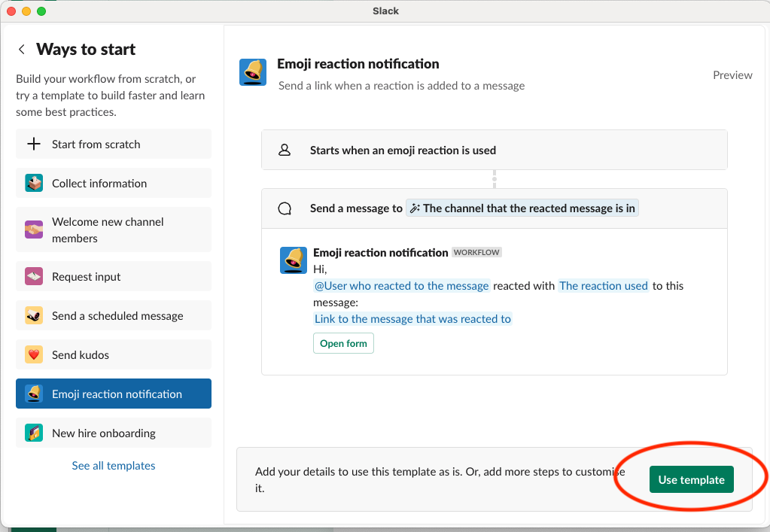The height and width of the screenshot is (532, 770).
Task: Click the person icon on the trigger step
Action: click(284, 149)
